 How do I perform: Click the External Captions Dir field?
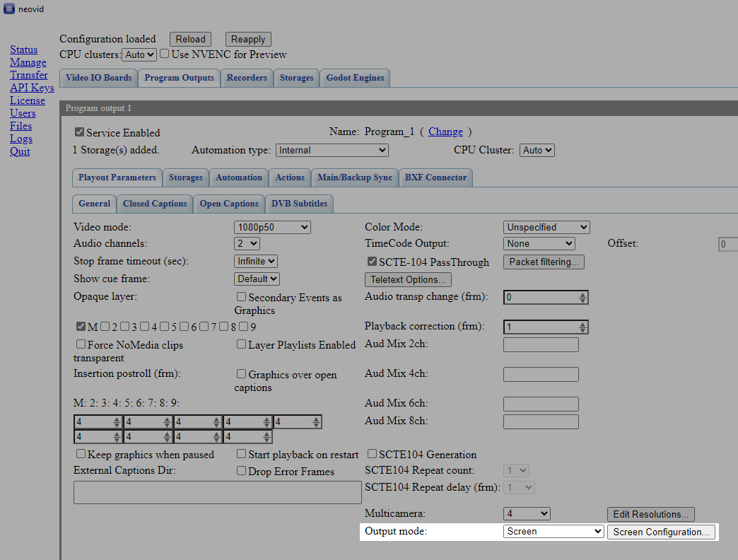point(218,492)
